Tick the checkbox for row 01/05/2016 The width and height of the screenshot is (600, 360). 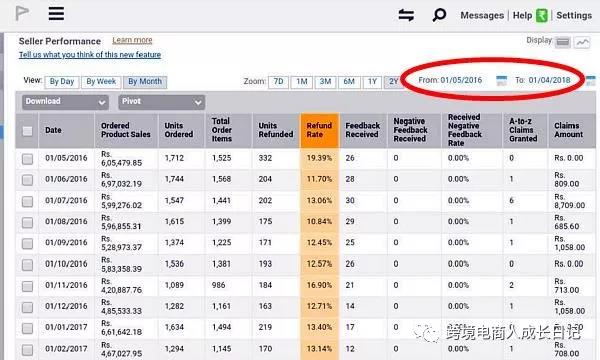(x=27, y=159)
